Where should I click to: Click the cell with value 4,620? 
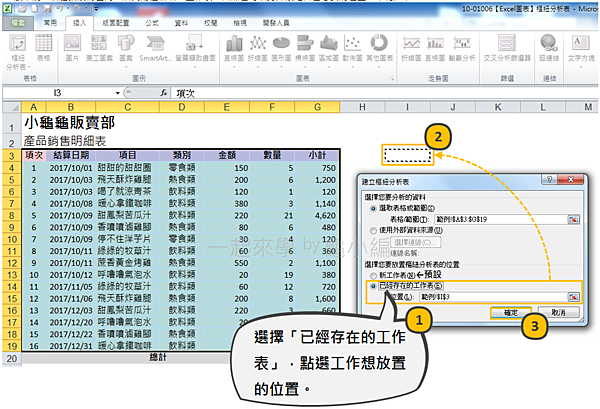point(317,216)
